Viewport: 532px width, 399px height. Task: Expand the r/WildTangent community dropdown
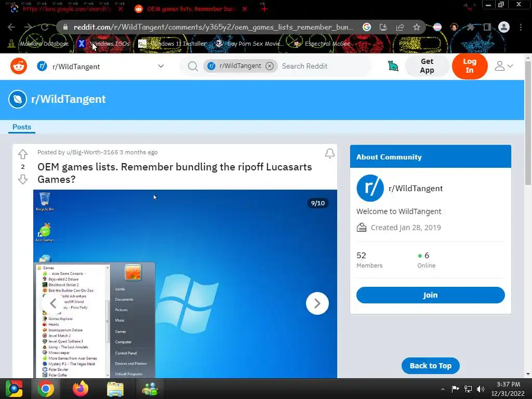click(161, 66)
